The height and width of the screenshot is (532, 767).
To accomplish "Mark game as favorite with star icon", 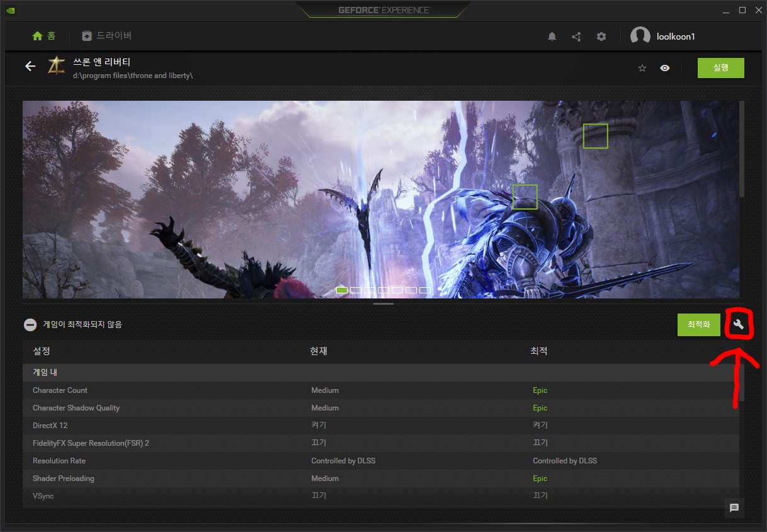I will coord(642,68).
